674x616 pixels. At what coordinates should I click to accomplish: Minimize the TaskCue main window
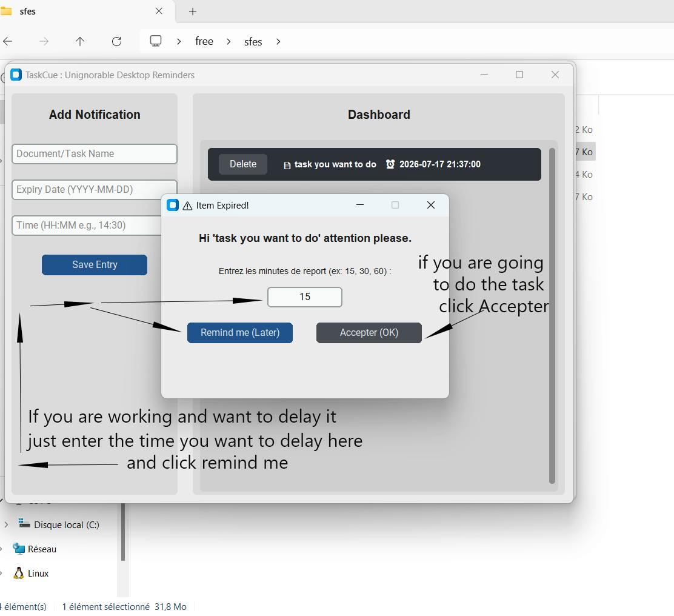point(484,75)
